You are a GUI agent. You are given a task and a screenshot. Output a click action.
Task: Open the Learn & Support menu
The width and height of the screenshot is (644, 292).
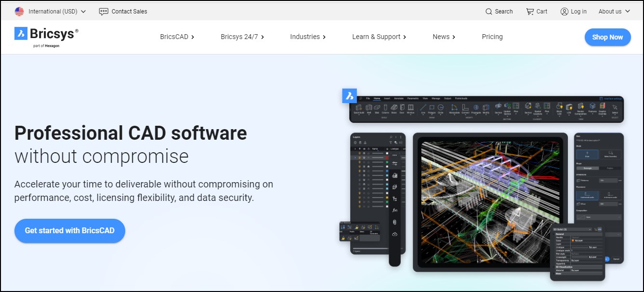point(379,37)
